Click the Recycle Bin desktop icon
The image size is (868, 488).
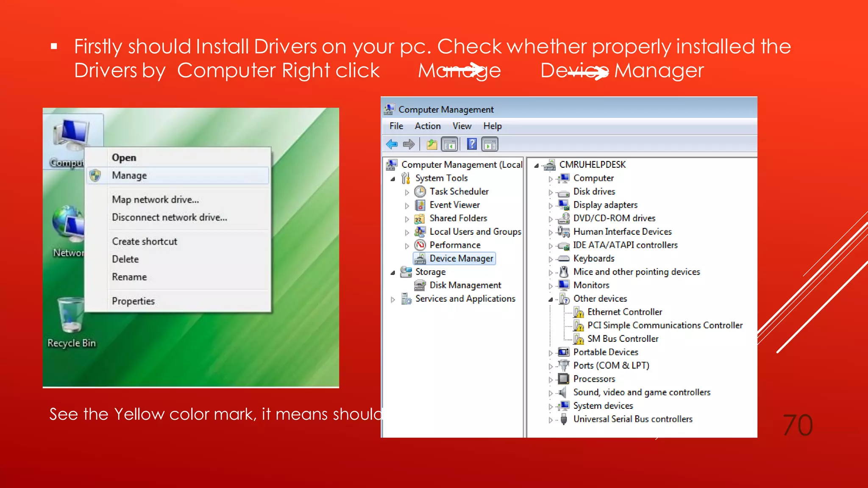click(x=71, y=322)
